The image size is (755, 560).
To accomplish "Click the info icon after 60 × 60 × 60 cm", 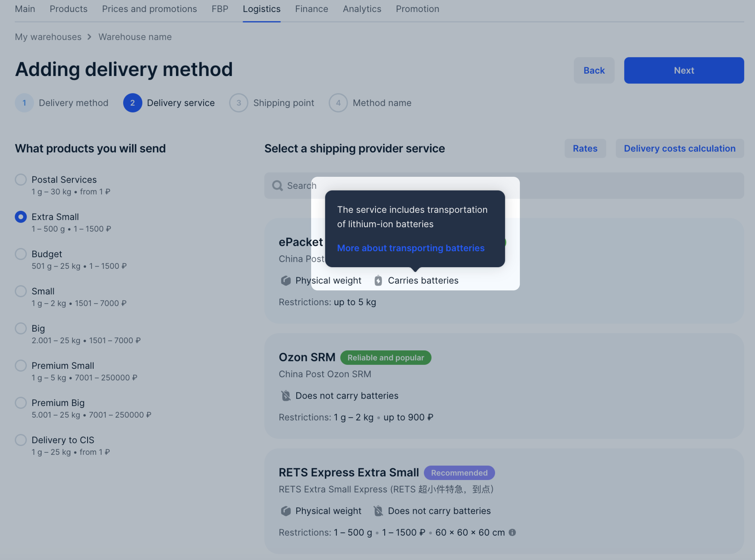I will 512,533.
